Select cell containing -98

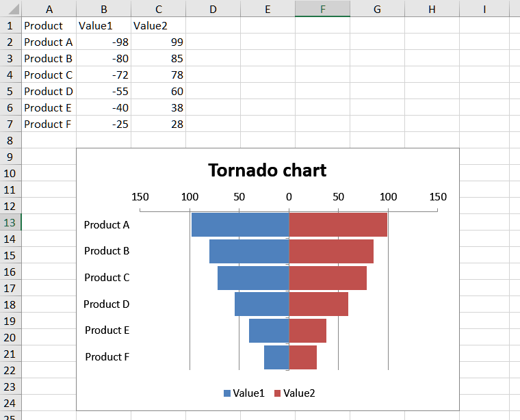click(x=103, y=42)
